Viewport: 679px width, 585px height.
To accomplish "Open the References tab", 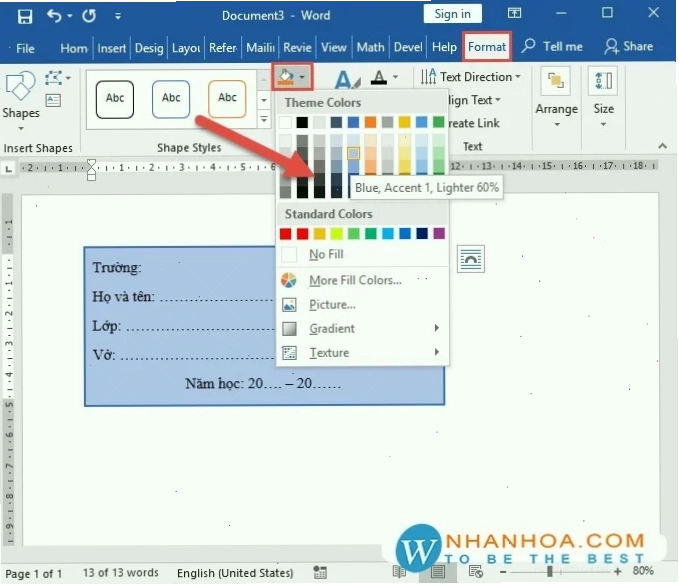I will point(223,48).
